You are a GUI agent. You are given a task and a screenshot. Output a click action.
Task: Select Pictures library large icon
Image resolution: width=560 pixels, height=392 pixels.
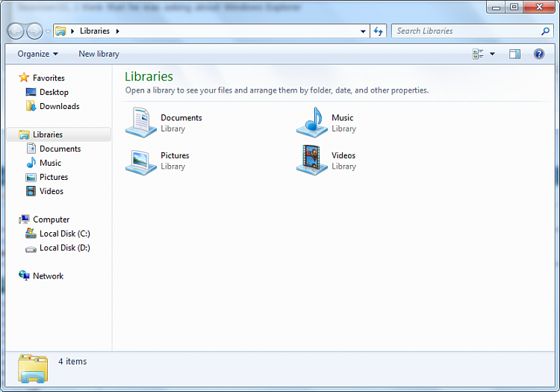pyautogui.click(x=140, y=161)
